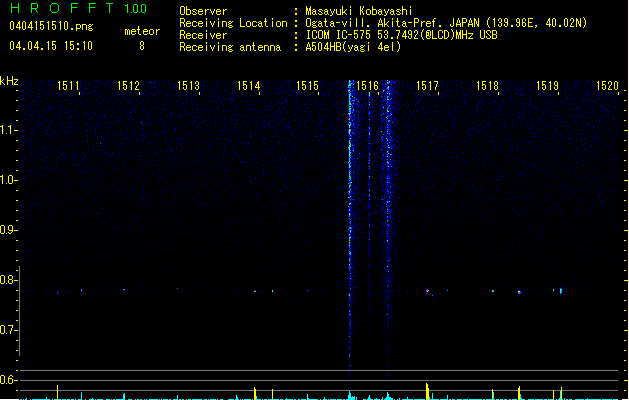Click the 0.9 kHz frequency label
Image resolution: width=629 pixels, height=400 pixels.
[8, 230]
